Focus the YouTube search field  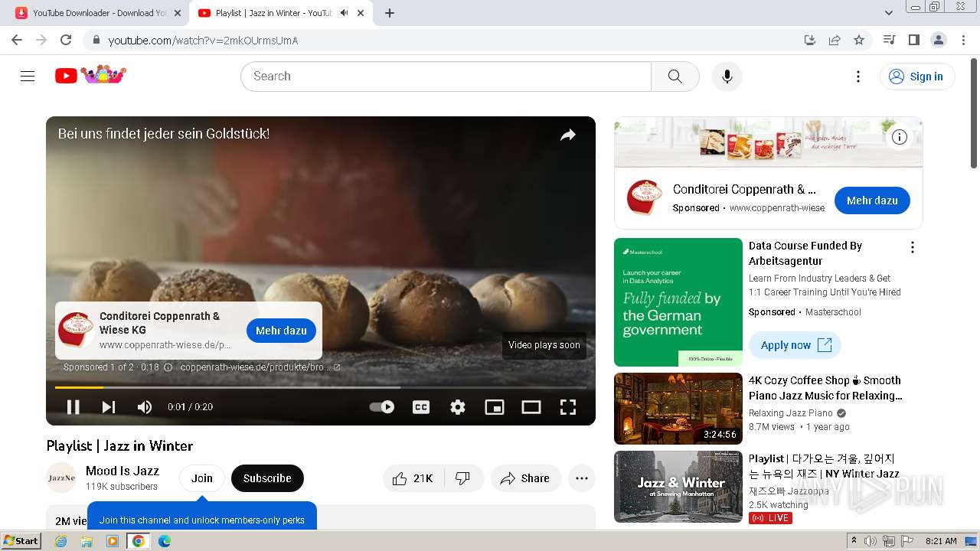pos(446,76)
